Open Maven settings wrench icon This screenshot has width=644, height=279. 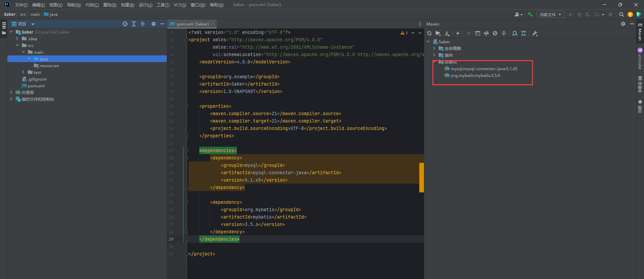coord(535,33)
